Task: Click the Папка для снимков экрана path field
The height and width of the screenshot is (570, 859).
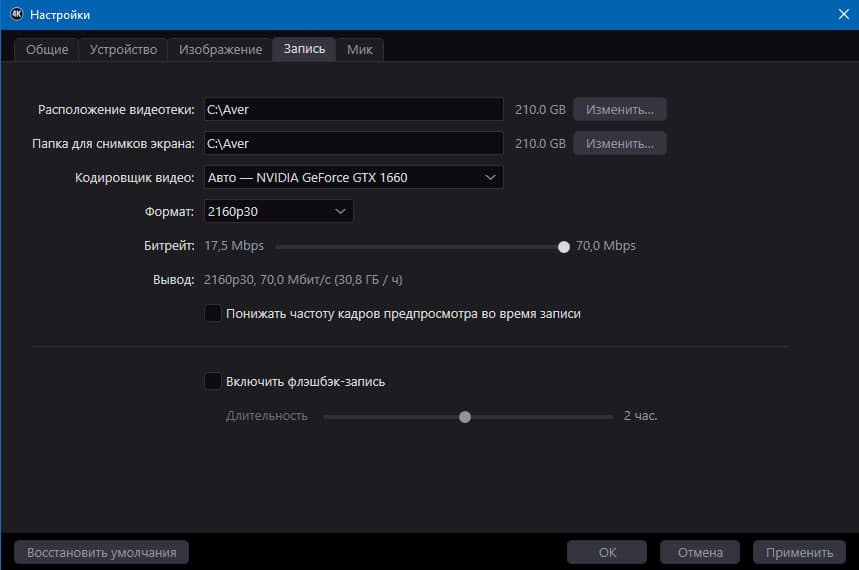Action: pos(353,144)
